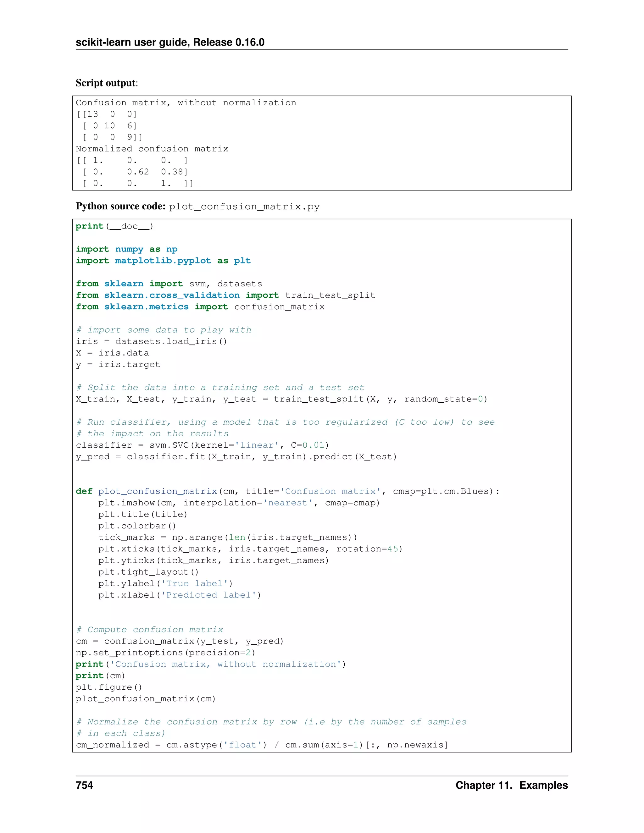Click the call 'plot_confusion_matrix(cm)'

coord(146,699)
